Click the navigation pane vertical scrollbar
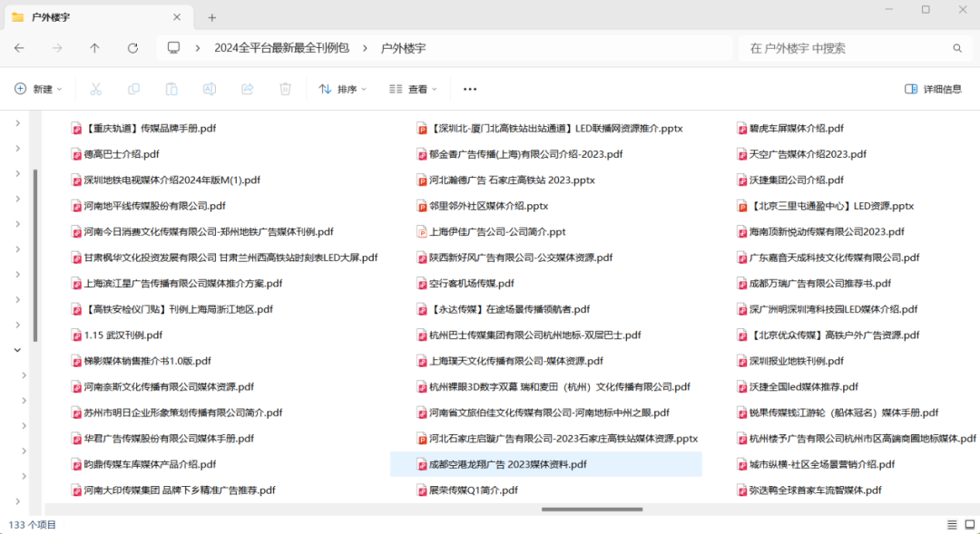980x534 pixels. [x=35, y=256]
